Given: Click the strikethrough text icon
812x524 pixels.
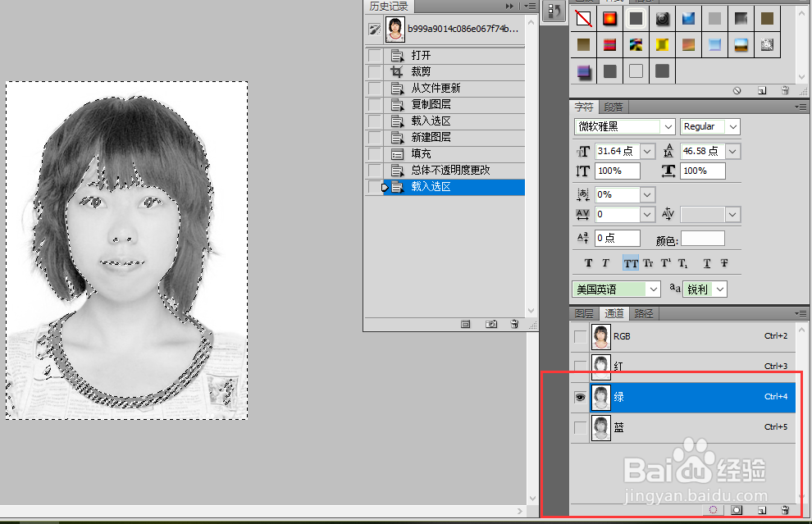Looking at the screenshot, I should pyautogui.click(x=724, y=263).
